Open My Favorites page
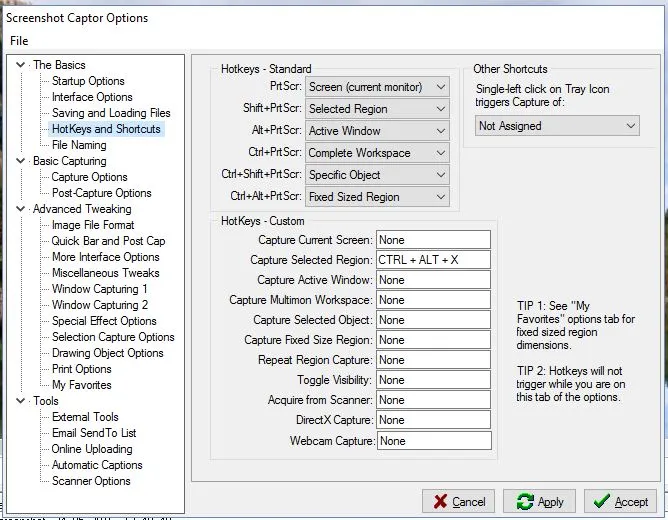Image resolution: width=668 pixels, height=520 pixels. (x=81, y=385)
